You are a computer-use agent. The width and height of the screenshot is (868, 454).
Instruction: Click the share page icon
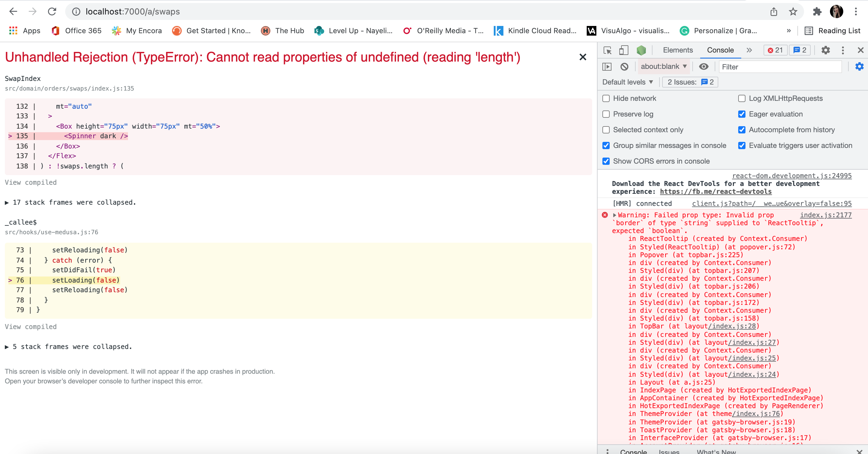(774, 12)
